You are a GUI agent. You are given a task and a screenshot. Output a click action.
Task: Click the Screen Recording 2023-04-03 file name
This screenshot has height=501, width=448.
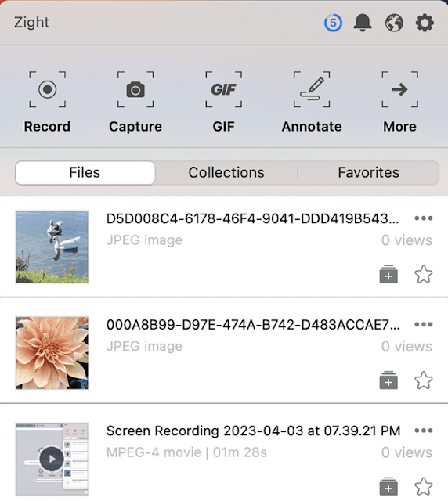click(253, 431)
